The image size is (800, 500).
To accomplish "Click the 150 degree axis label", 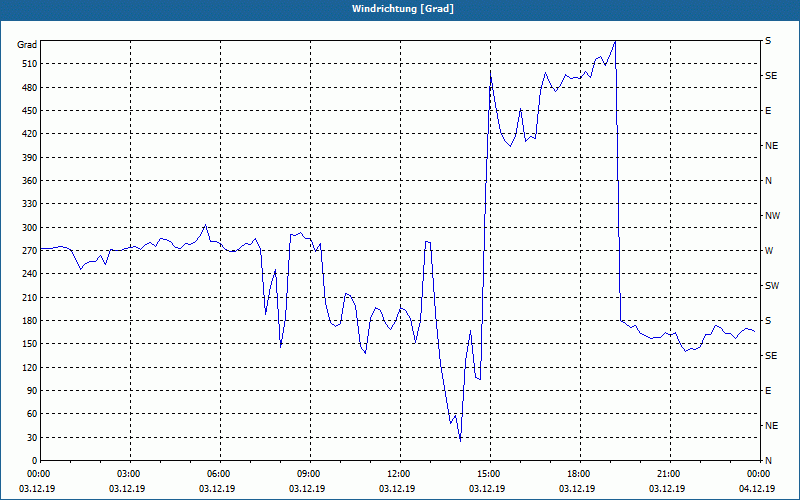I will click(28, 343).
